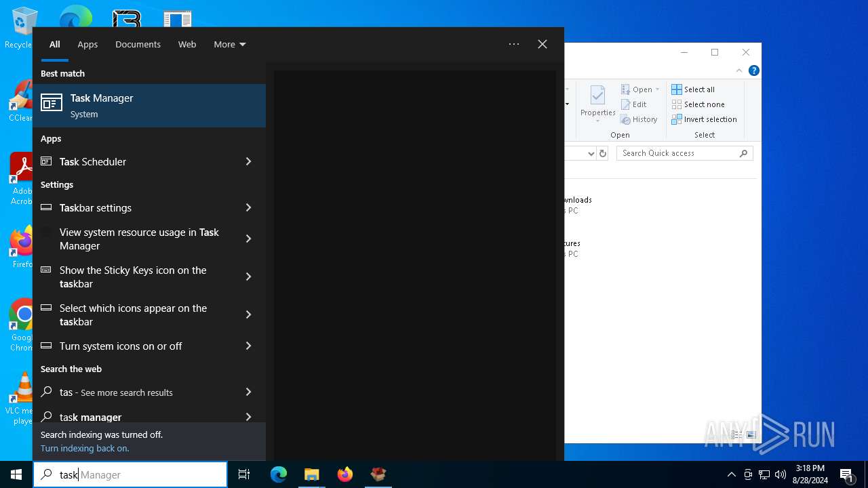Expand Turn system icons on or off arrow

(248, 346)
